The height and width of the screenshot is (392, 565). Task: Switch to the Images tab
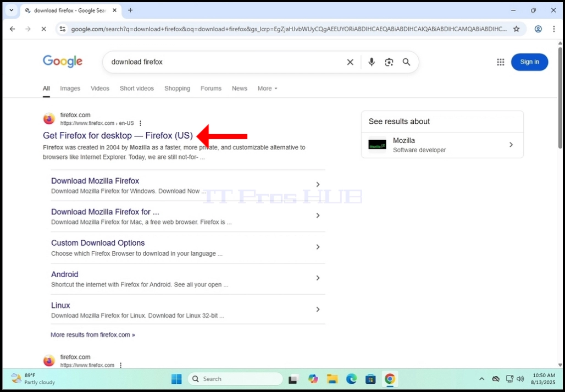pyautogui.click(x=70, y=89)
